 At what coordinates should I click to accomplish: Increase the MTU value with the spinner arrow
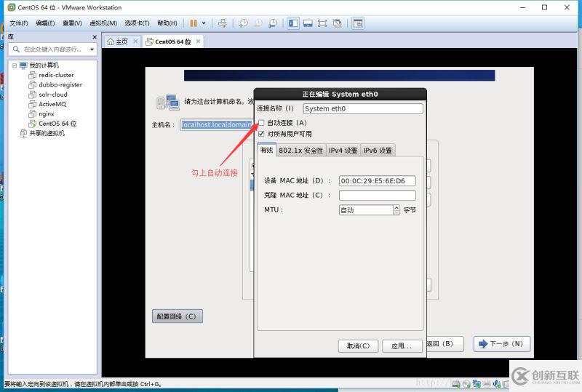(396, 207)
